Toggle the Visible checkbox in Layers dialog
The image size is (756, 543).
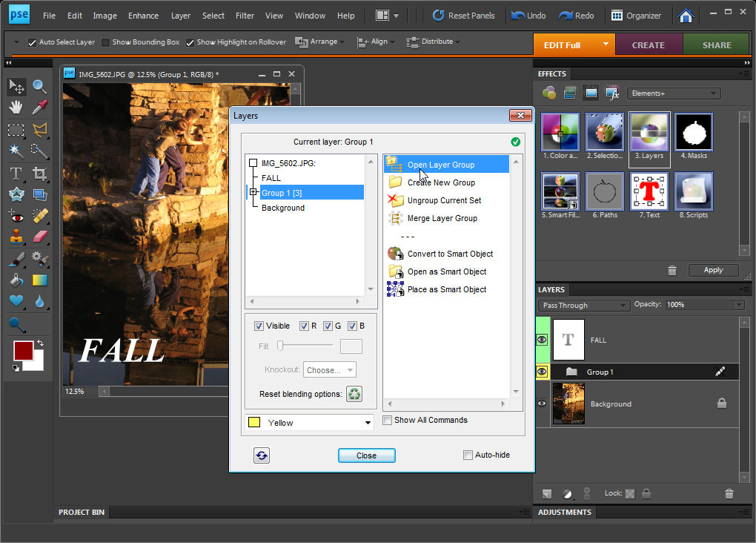[x=259, y=326]
